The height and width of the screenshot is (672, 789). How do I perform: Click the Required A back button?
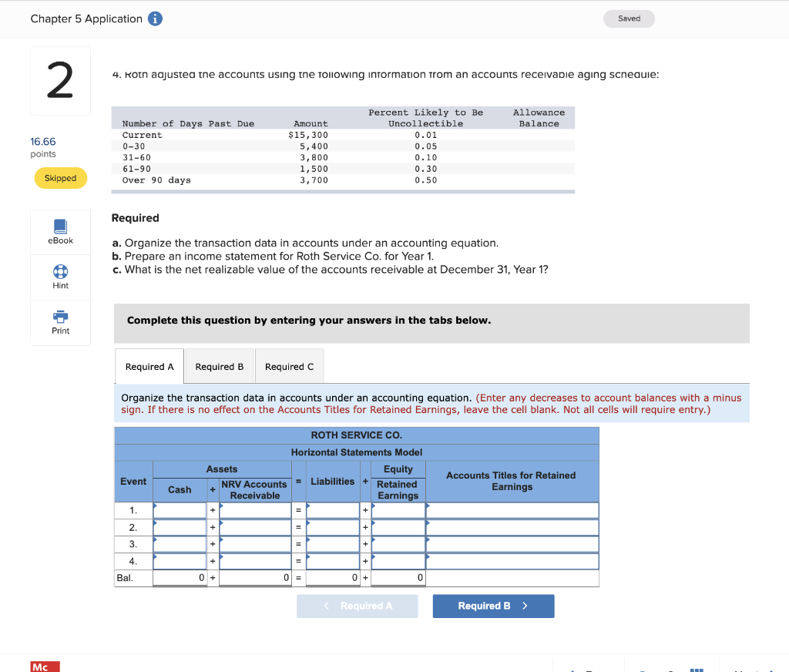click(358, 606)
